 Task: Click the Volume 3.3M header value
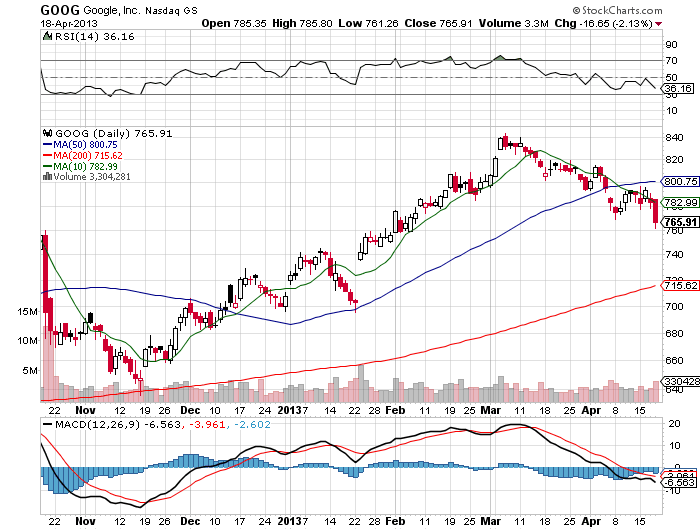(x=513, y=24)
